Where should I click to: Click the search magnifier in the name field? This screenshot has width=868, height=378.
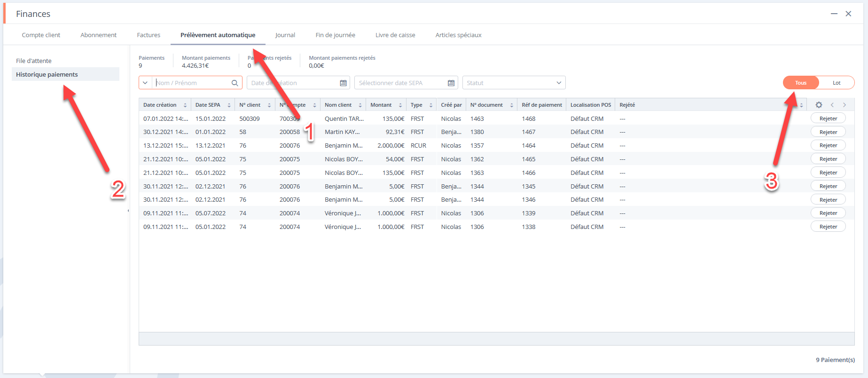[x=235, y=83]
